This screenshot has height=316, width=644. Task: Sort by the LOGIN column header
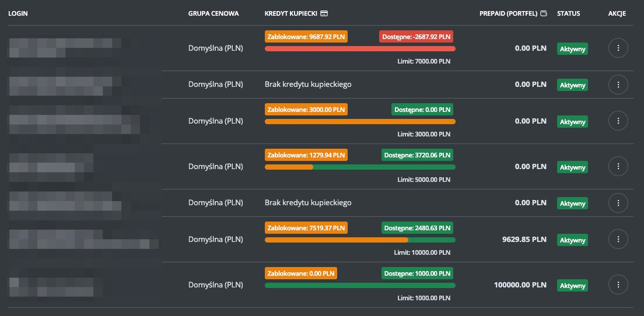point(18,13)
